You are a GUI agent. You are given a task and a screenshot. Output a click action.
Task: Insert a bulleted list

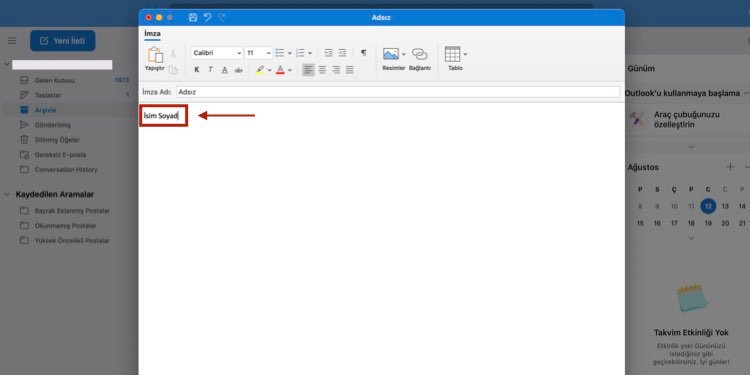(280, 53)
